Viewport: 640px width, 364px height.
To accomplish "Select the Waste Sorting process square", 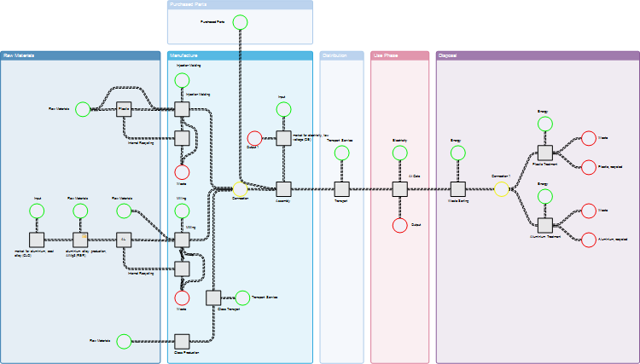I will (x=458, y=189).
